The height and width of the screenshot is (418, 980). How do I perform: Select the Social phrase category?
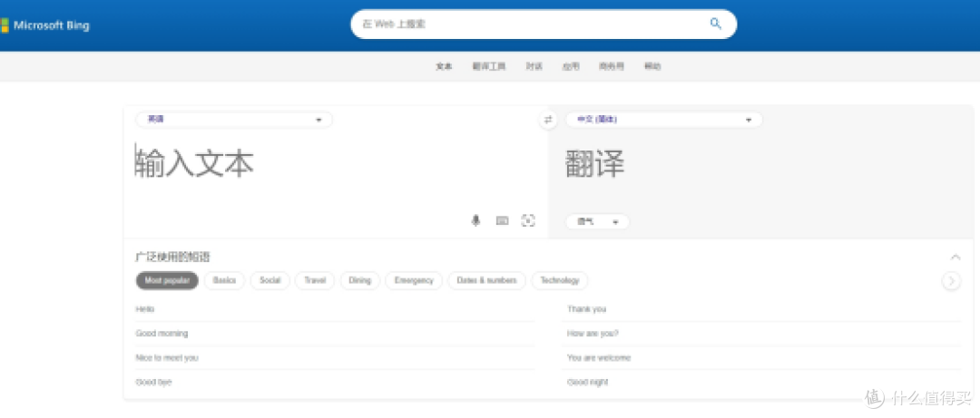(x=270, y=280)
